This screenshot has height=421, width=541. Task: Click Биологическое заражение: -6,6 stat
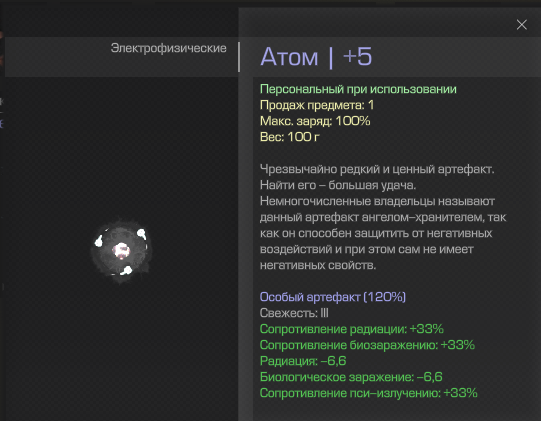351,377
